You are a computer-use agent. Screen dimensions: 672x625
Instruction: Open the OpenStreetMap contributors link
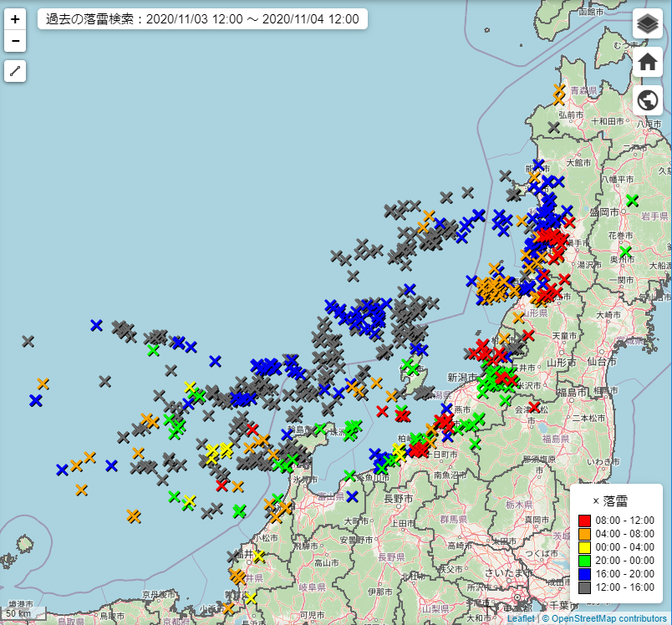coord(608,618)
